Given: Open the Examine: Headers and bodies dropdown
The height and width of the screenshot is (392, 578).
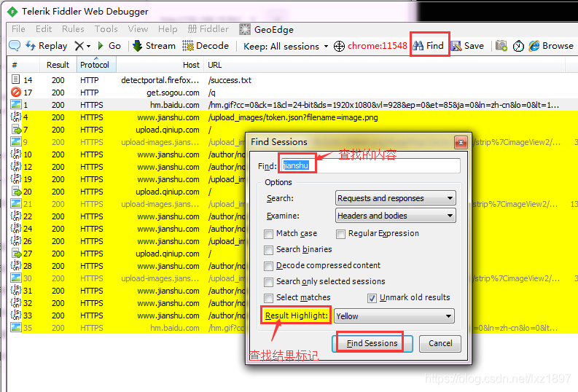Looking at the screenshot, I should pyautogui.click(x=396, y=216).
